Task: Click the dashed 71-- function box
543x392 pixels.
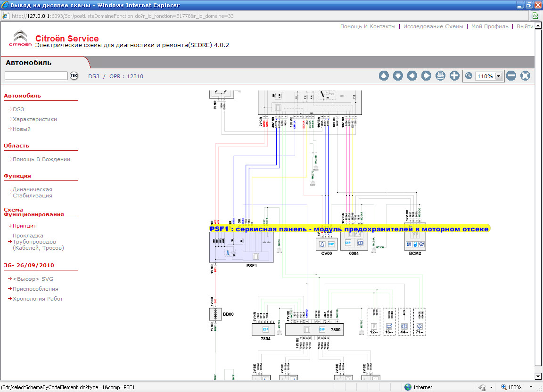Action: point(420,322)
